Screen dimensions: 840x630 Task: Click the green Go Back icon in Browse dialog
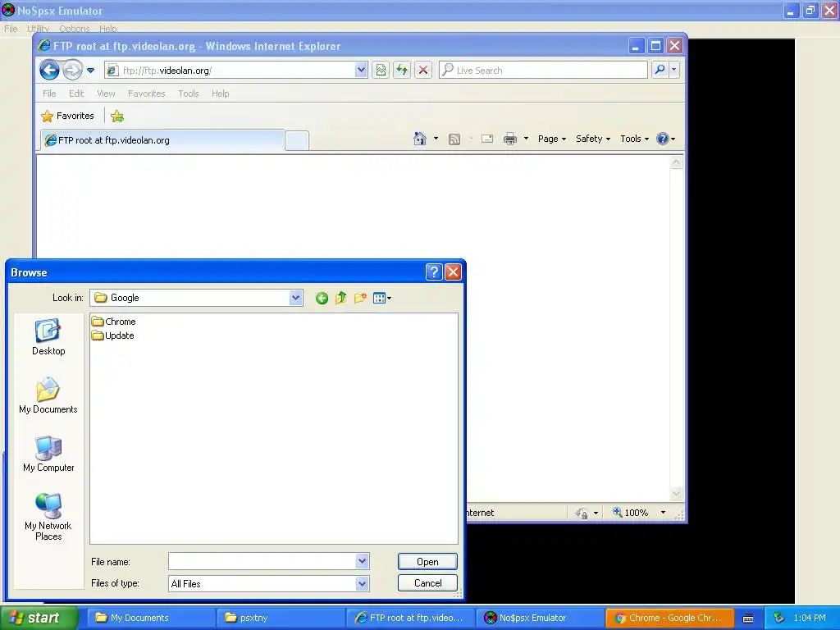[x=322, y=299]
